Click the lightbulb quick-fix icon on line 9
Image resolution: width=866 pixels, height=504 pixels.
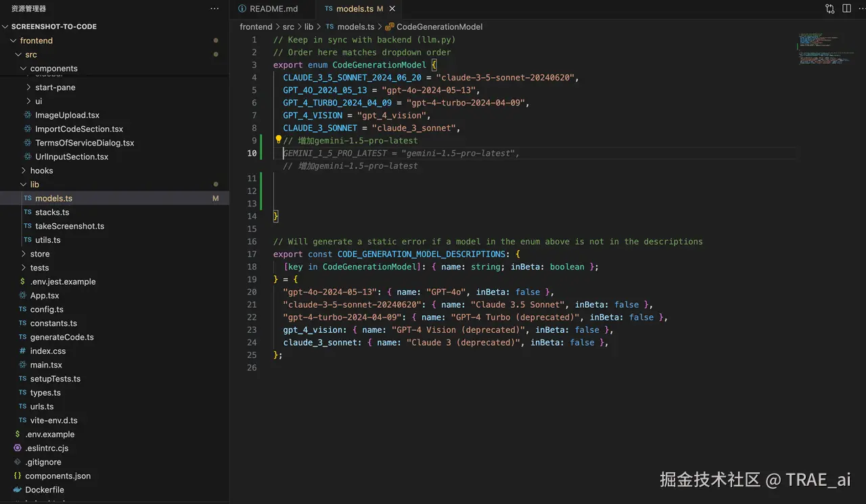click(x=278, y=140)
